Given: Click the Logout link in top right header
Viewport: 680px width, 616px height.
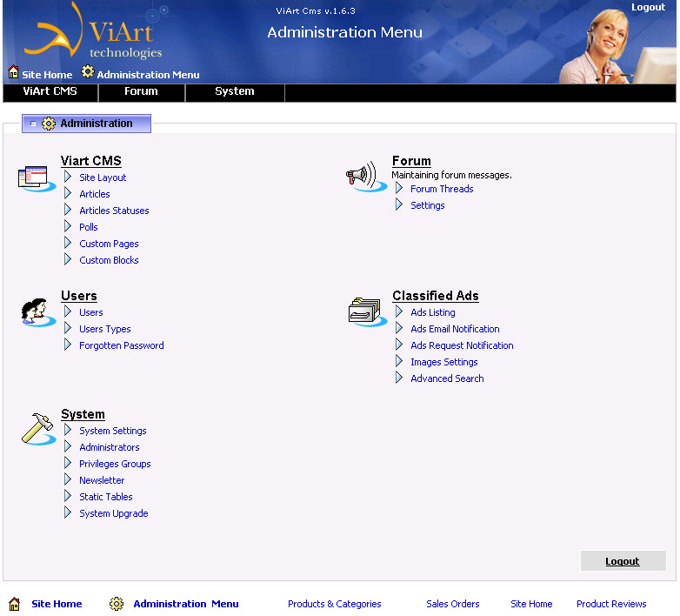Looking at the screenshot, I should (648, 7).
